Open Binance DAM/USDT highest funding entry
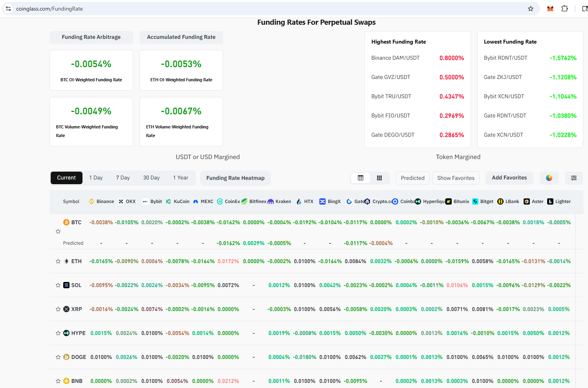The width and height of the screenshot is (588, 388). 418,58
